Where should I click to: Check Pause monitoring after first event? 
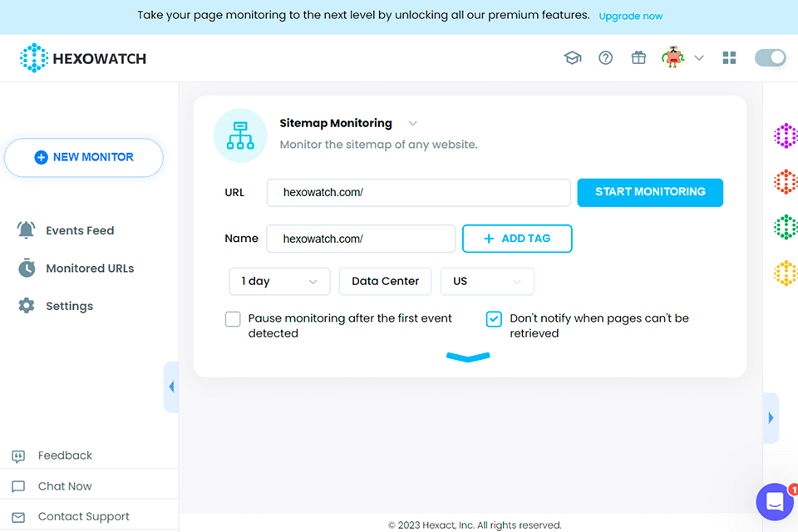[x=233, y=319]
